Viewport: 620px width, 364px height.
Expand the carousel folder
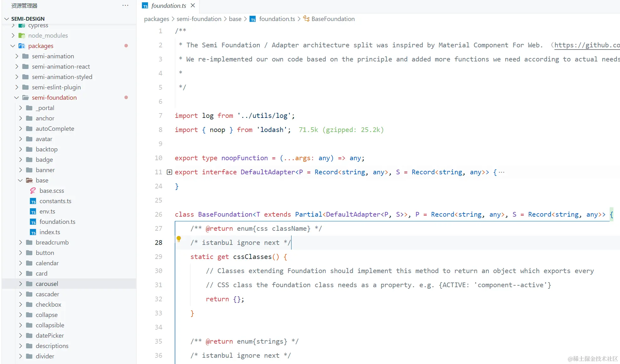click(20, 284)
